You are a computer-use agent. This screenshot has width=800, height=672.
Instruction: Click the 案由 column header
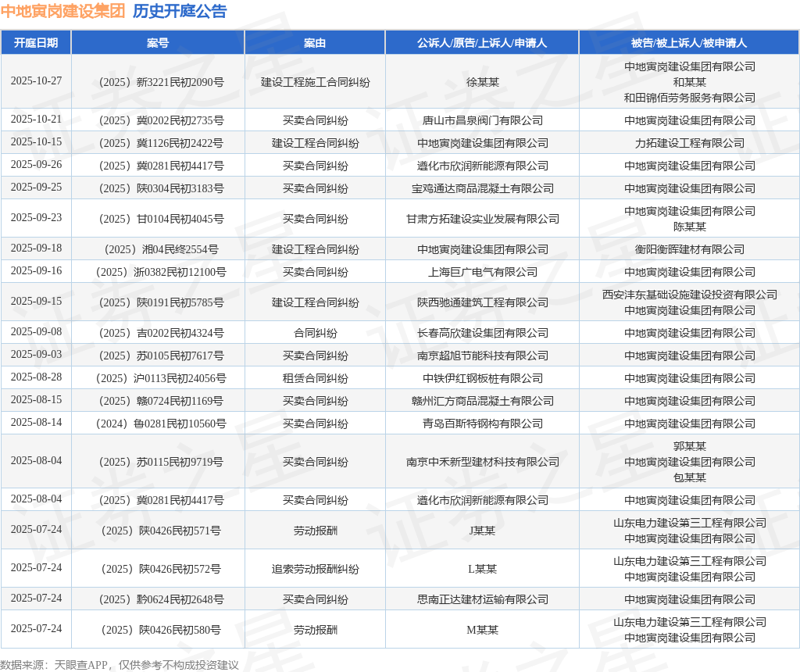[x=315, y=43]
